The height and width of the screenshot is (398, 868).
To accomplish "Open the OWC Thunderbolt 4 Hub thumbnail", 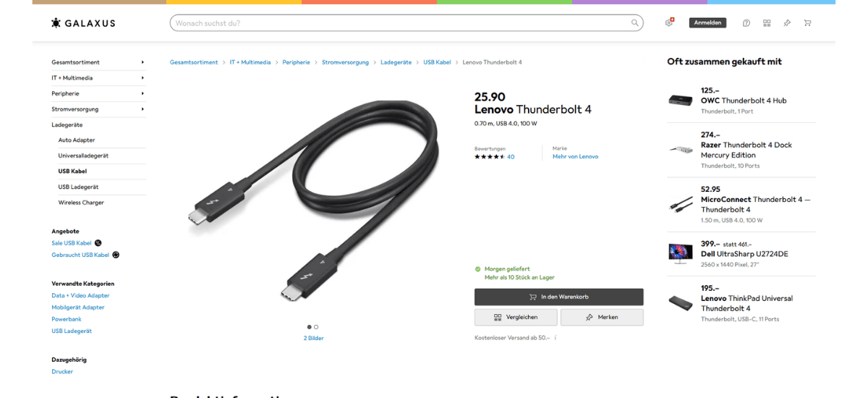I will 681,101.
